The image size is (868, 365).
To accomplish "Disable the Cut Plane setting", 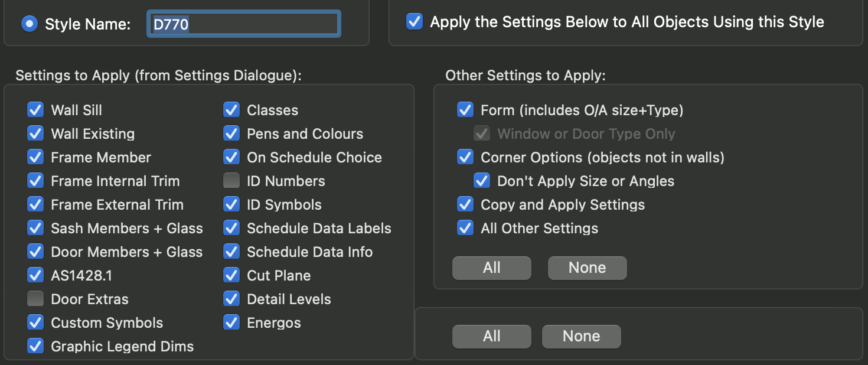I will point(231,276).
